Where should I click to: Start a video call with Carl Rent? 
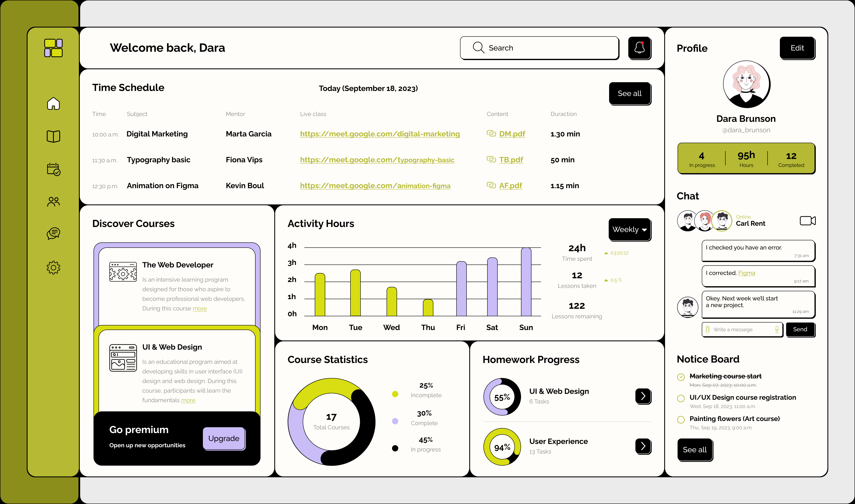[808, 220]
